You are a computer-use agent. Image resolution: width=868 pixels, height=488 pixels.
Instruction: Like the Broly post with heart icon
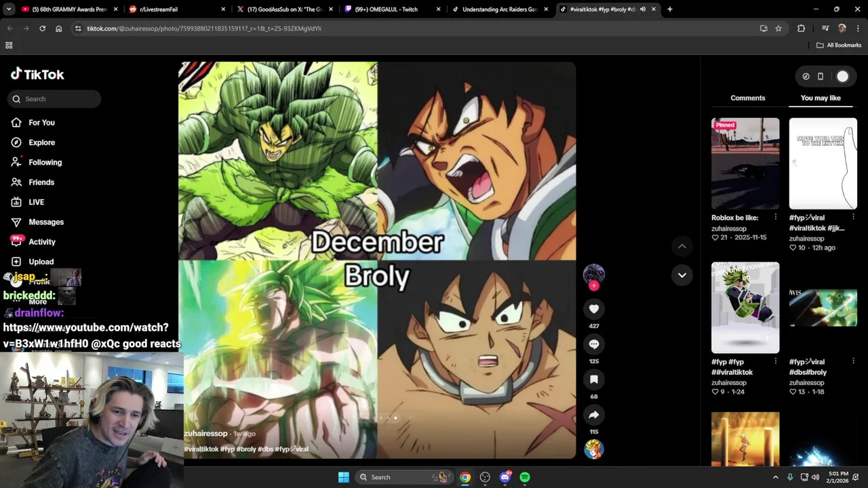click(x=594, y=309)
